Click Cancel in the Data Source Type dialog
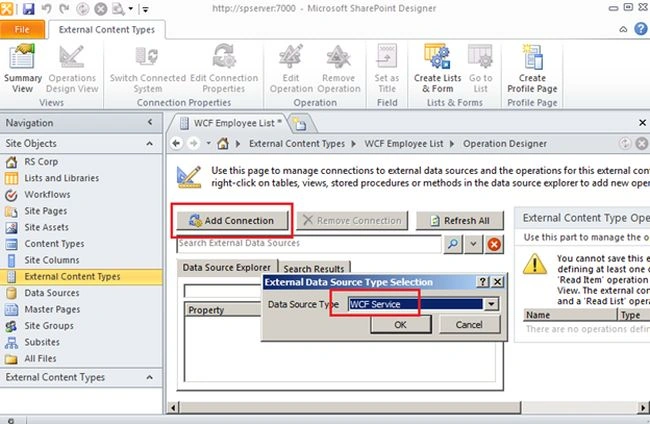650x424 pixels. (469, 325)
